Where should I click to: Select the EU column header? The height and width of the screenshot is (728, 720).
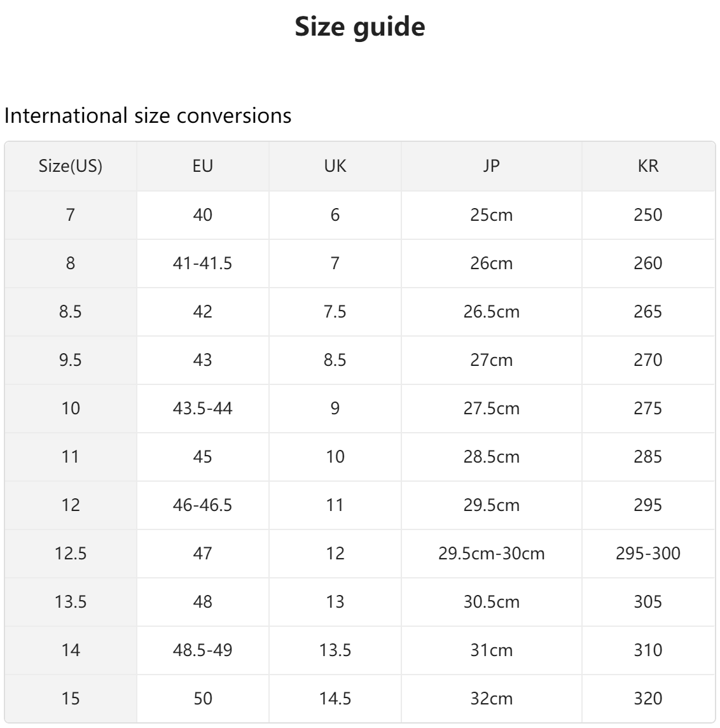[203, 166]
